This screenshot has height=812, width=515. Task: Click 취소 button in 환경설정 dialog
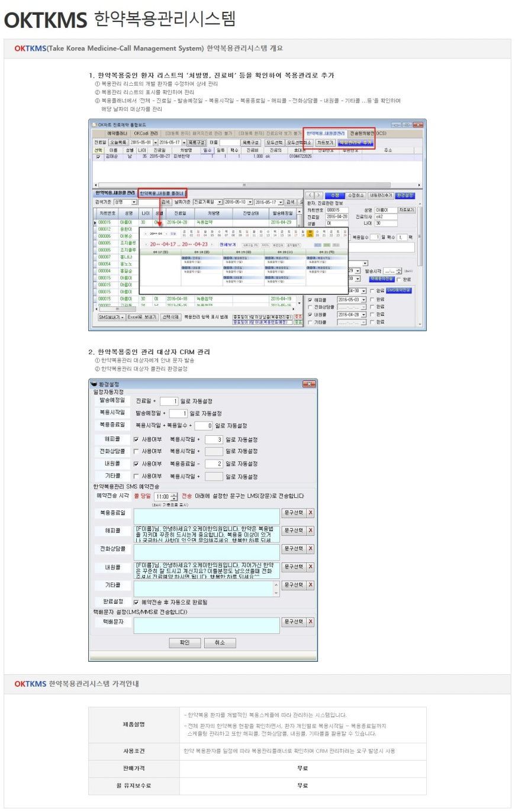point(220,642)
